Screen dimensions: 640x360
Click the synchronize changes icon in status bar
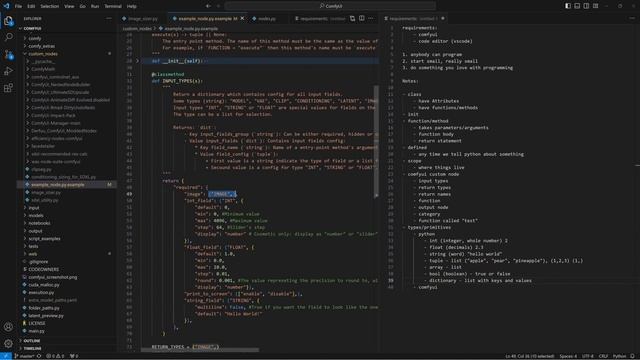pyautogui.click(x=39, y=356)
